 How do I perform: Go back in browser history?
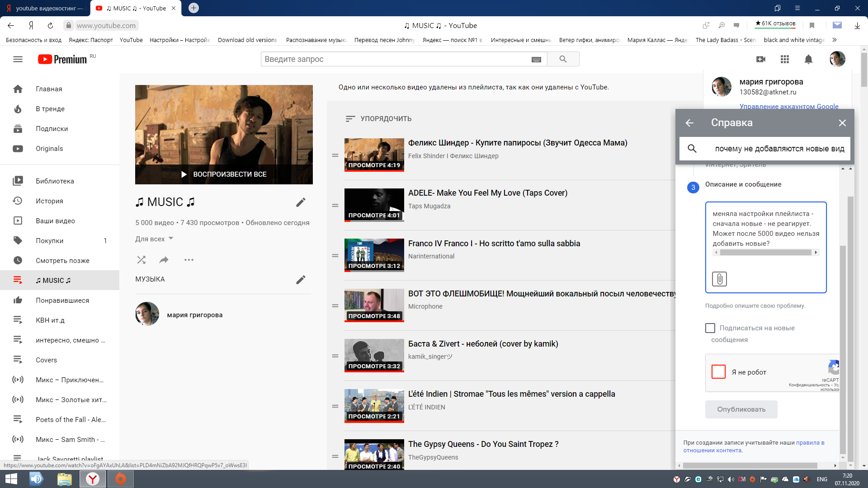click(11, 26)
